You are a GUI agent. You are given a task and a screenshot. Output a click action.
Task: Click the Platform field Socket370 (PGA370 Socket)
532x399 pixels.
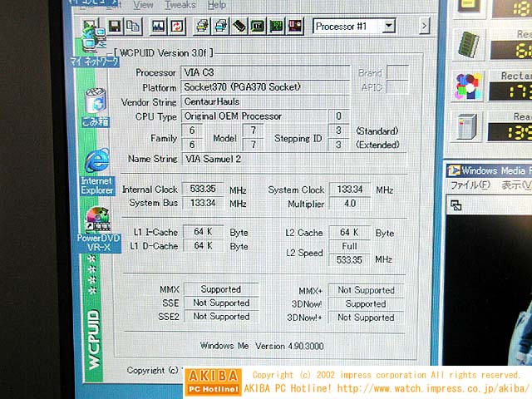(265, 87)
